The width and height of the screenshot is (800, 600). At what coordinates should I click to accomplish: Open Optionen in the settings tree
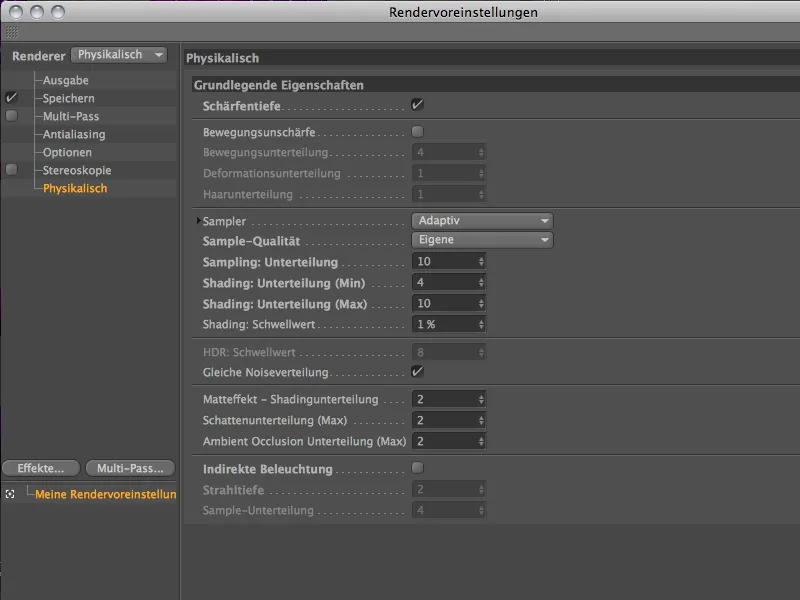pyautogui.click(x=67, y=152)
